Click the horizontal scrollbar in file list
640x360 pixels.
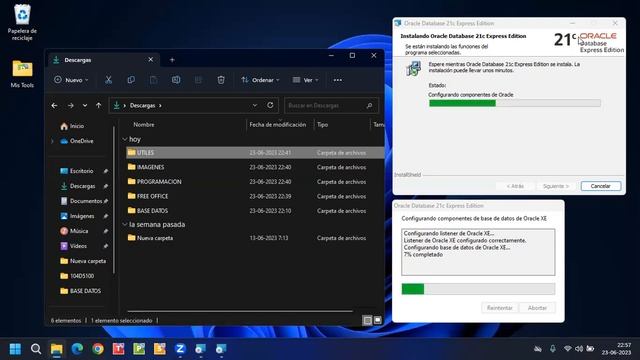coord(240,311)
